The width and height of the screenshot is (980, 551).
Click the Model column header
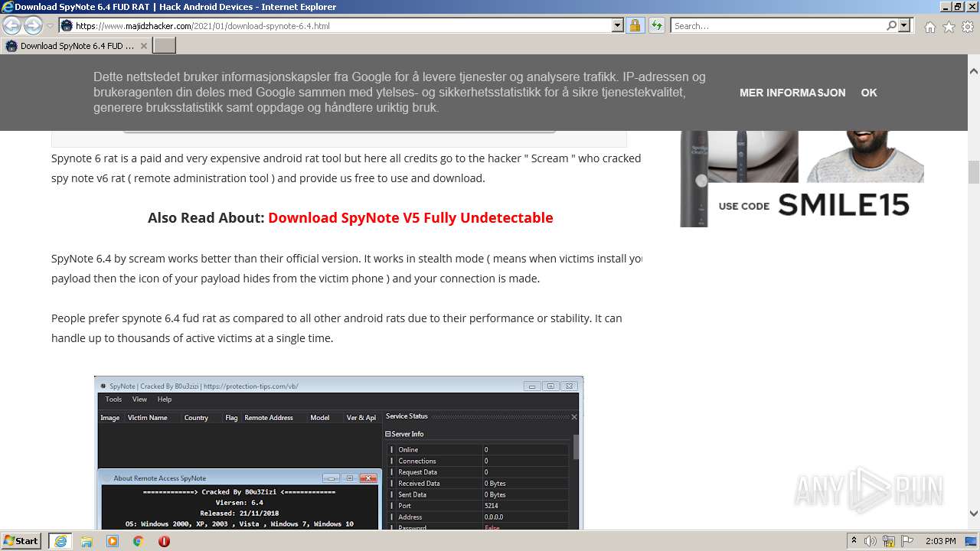(319, 418)
